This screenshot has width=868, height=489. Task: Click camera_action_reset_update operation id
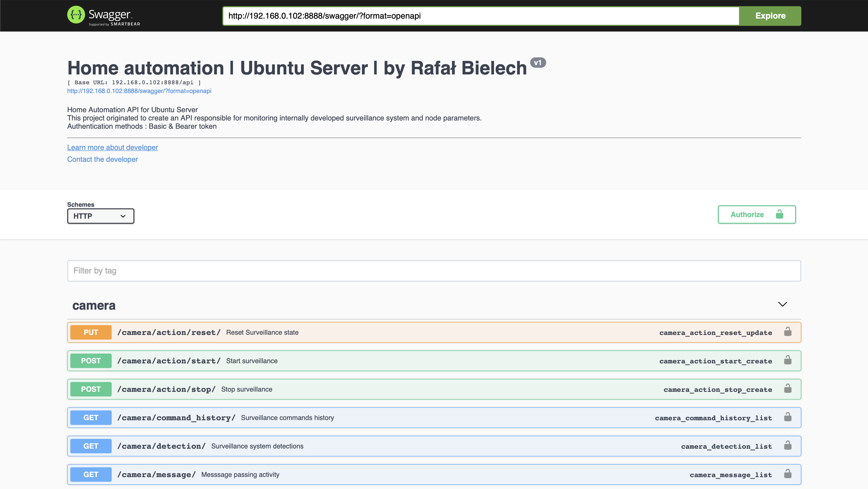[716, 333]
